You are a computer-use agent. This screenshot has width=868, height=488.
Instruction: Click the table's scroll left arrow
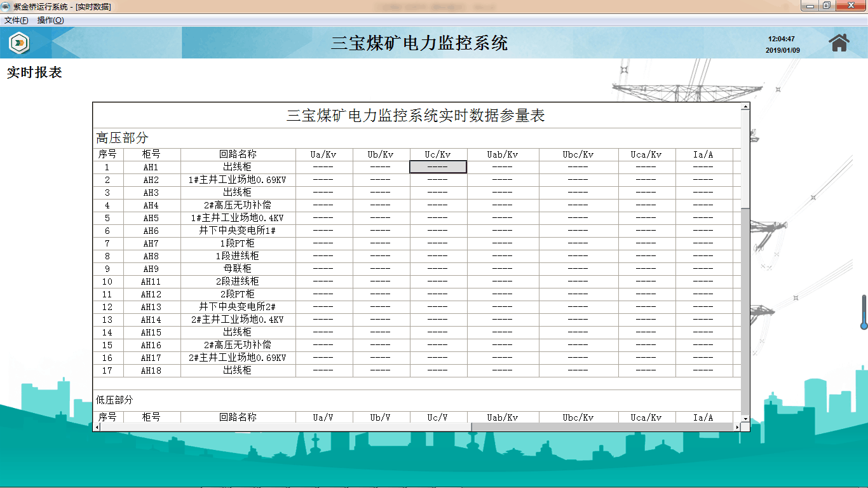tap(97, 427)
